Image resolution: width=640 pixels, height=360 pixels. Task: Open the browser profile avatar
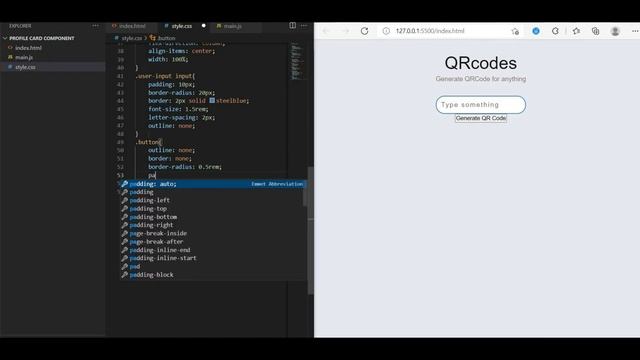615,31
